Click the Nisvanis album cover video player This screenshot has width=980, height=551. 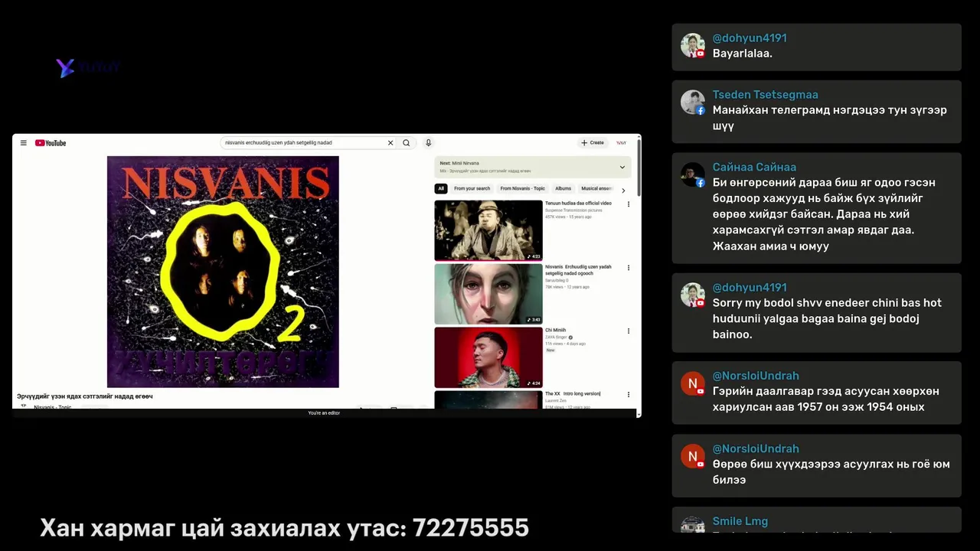click(x=223, y=272)
